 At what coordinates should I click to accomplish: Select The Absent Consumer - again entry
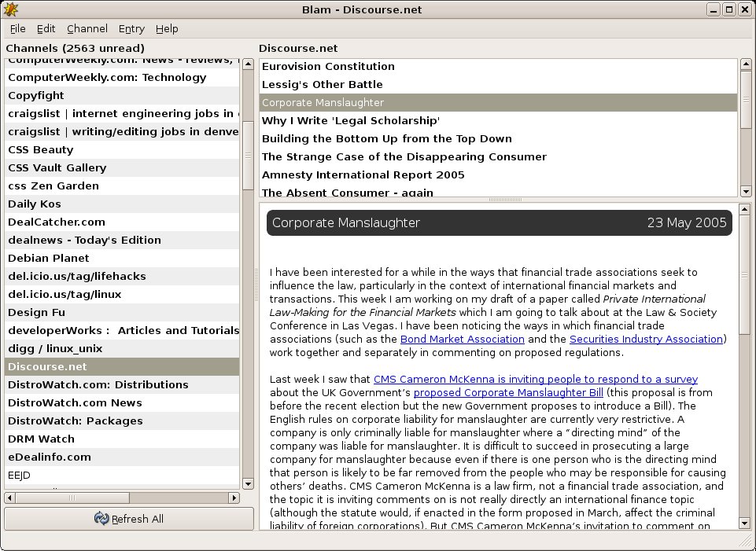[498, 191]
